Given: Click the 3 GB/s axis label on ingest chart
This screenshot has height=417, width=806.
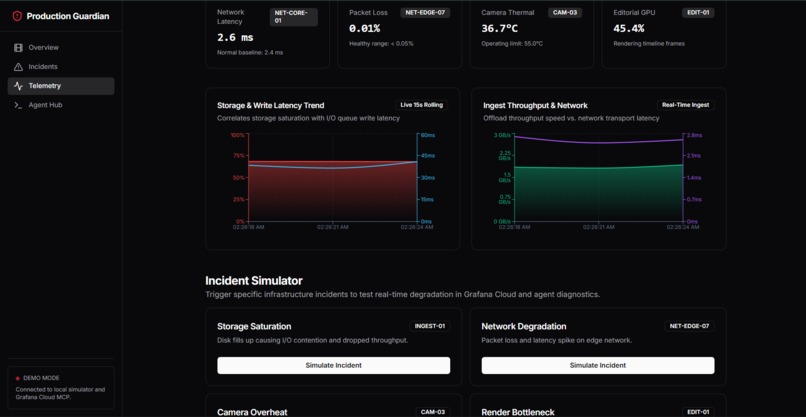Looking at the screenshot, I should click(x=502, y=135).
